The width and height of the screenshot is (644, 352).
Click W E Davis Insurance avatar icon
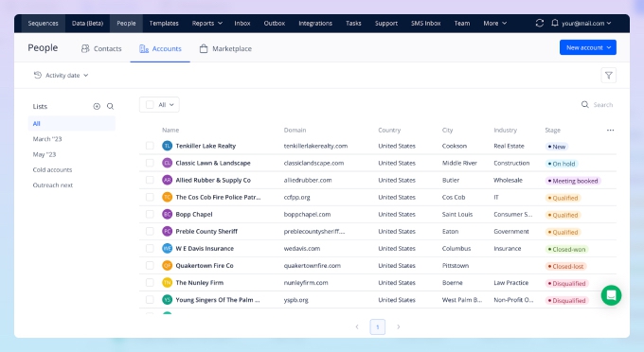pos(168,249)
